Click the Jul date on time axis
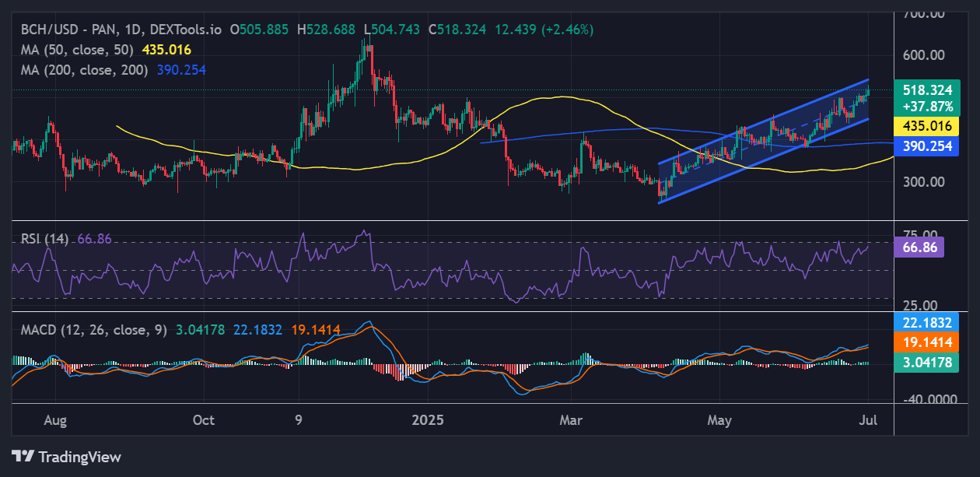The width and height of the screenshot is (980, 477). 868,420
